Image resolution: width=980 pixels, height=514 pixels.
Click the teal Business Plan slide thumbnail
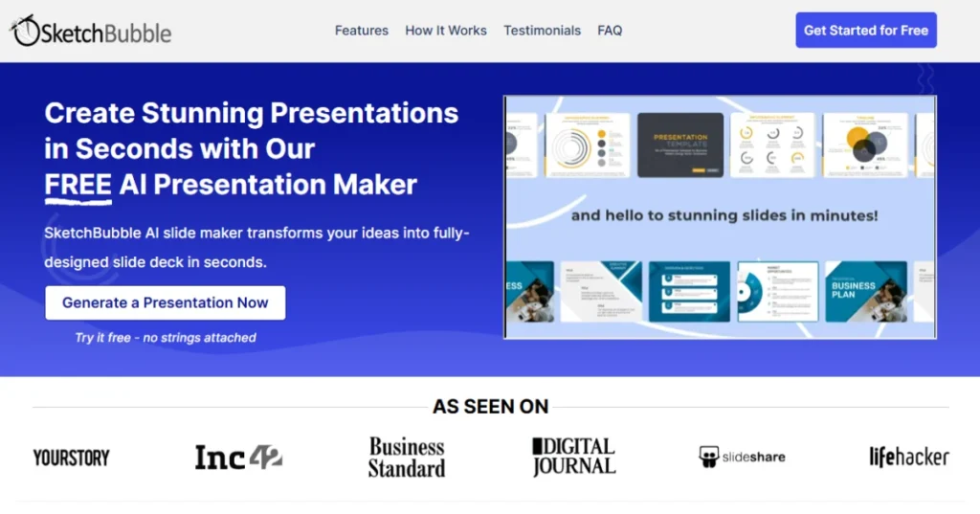tap(866, 292)
